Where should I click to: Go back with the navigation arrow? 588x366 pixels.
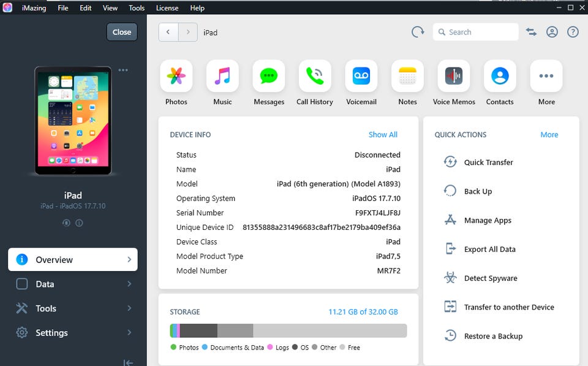click(x=168, y=32)
